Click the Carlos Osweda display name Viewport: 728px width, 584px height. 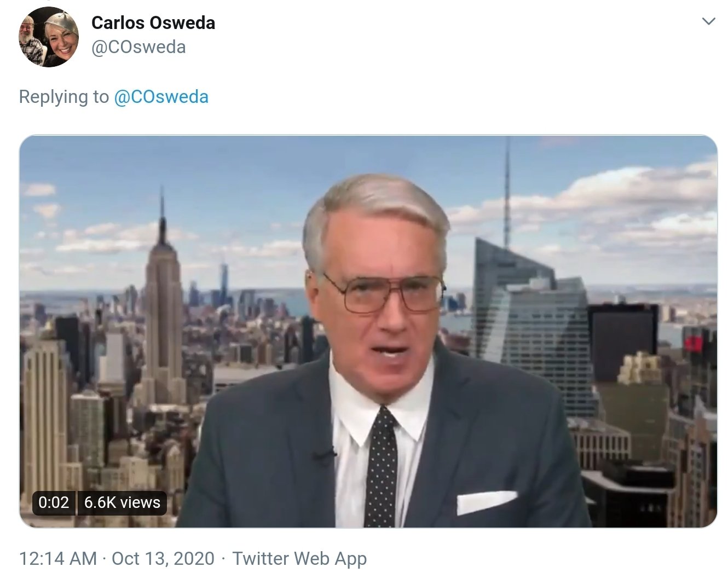[153, 23]
